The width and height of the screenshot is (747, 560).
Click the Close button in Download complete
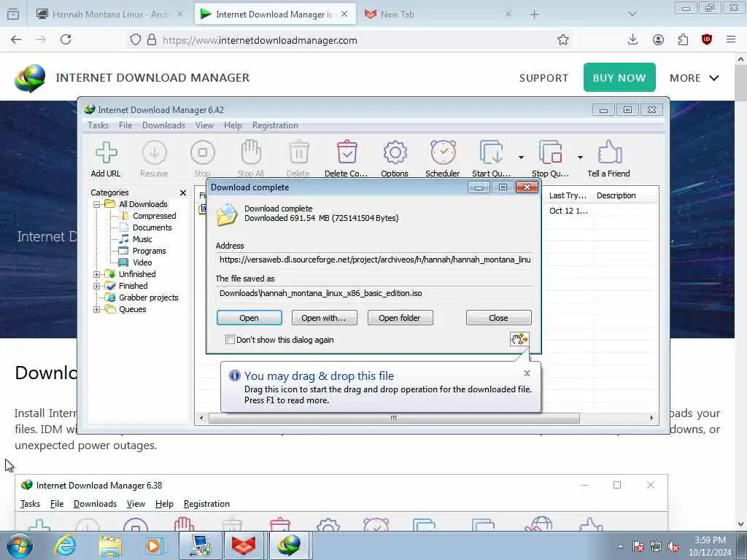498,318
